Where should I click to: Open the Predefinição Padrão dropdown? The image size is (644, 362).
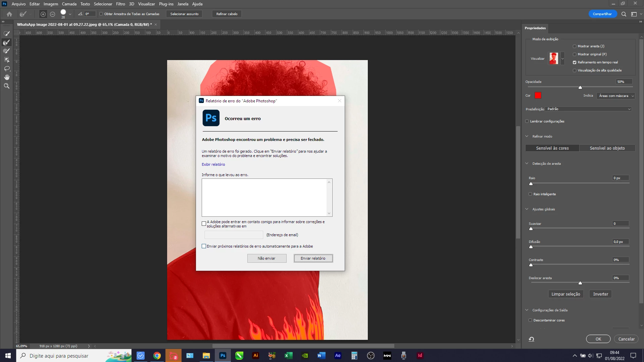(589, 109)
